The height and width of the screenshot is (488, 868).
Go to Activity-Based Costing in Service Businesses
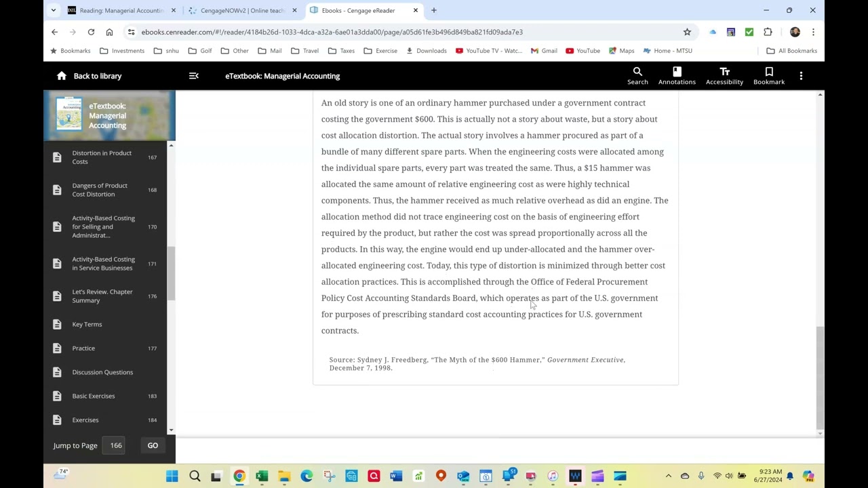(105, 264)
